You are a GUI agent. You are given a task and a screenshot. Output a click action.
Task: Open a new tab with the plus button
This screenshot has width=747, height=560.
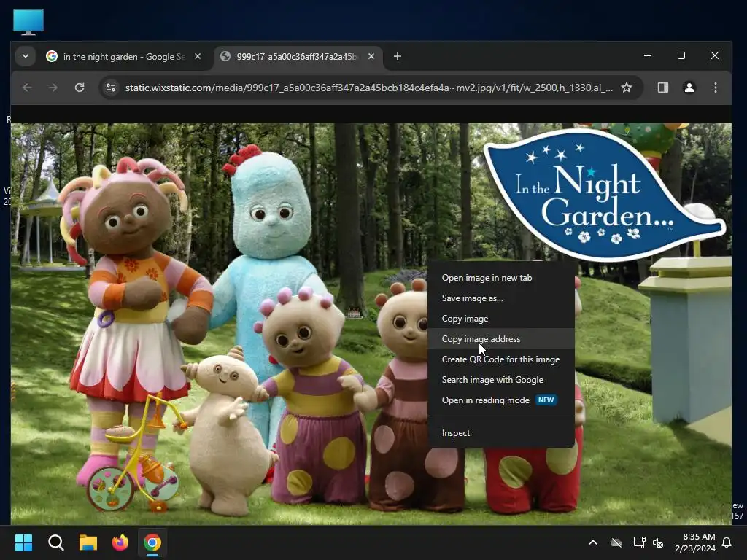(398, 57)
